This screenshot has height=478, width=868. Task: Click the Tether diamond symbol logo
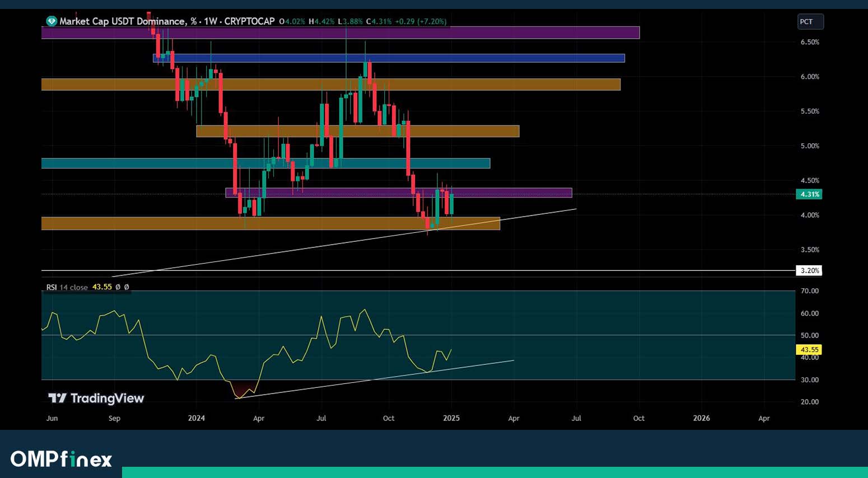pyautogui.click(x=52, y=21)
